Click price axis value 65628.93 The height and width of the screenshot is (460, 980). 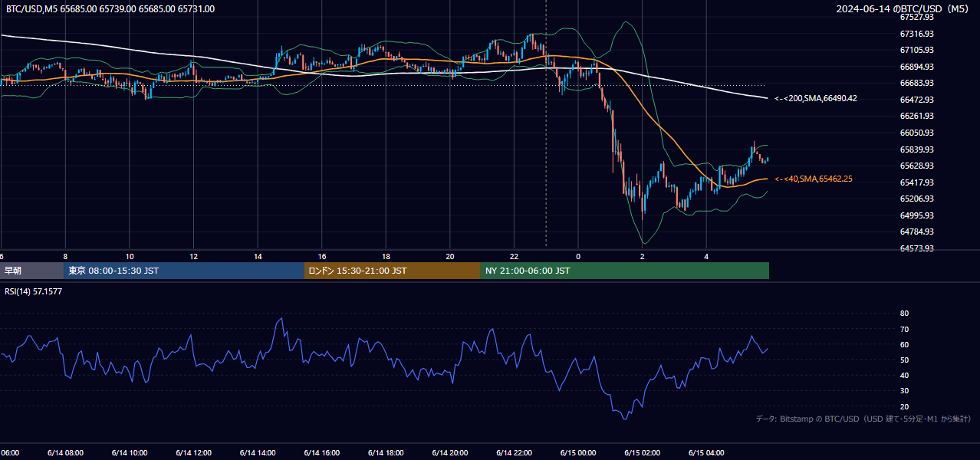pos(916,166)
